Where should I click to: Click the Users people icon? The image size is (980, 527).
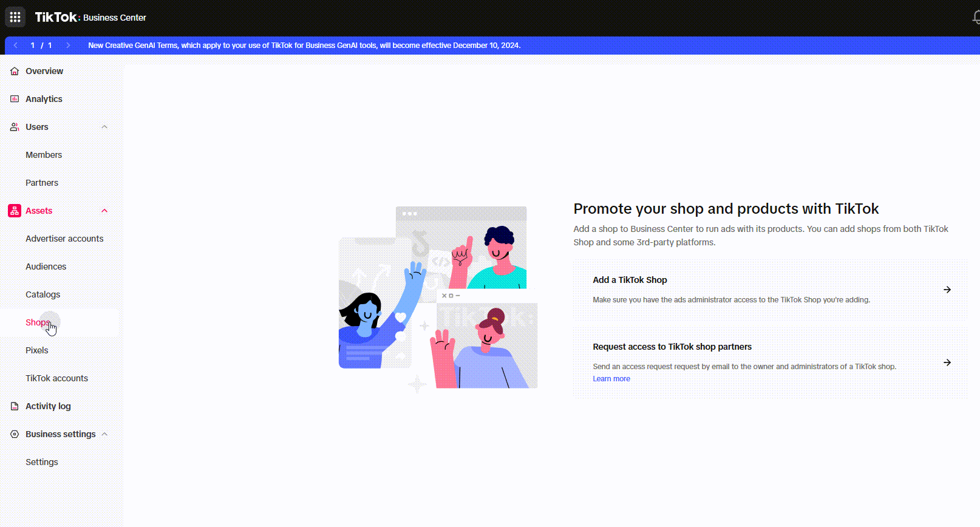point(15,127)
